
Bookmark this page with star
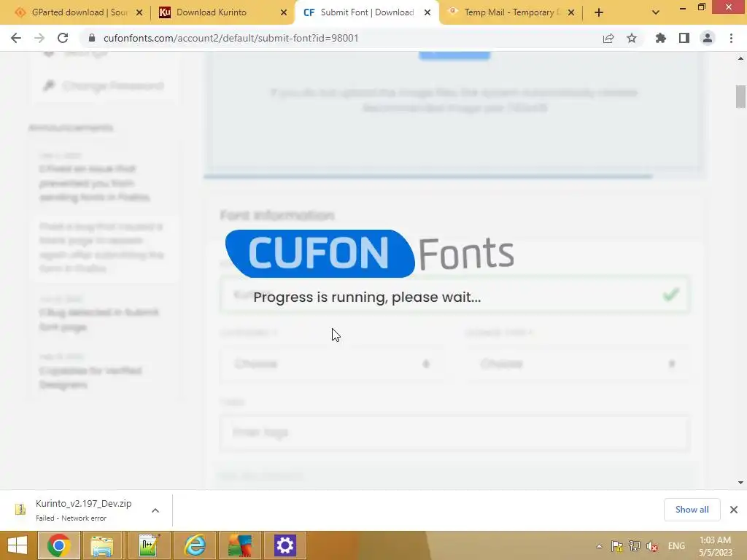(632, 38)
